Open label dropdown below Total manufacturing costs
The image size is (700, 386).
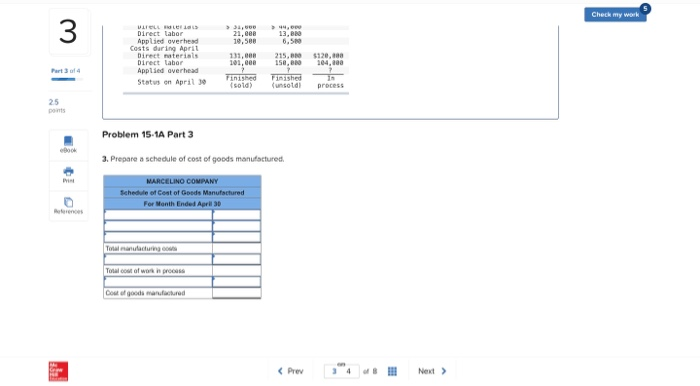click(x=158, y=259)
